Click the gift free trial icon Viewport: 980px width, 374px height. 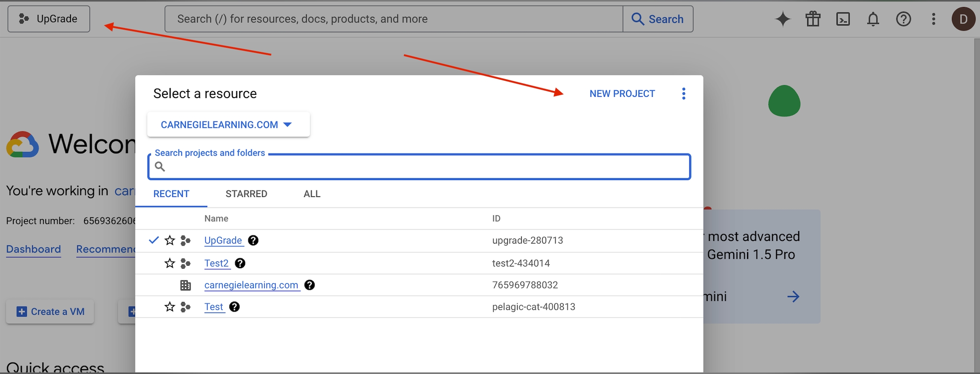click(x=813, y=19)
